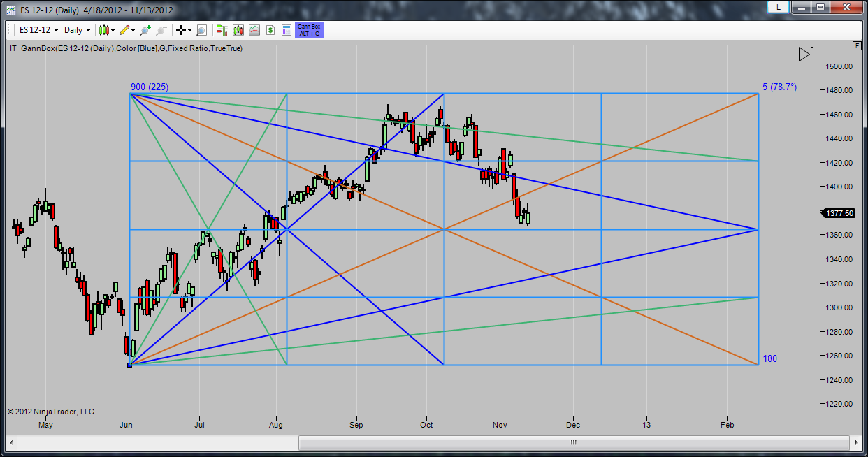868x457 pixels.
Task: Maximize the chart window
Action: [x=820, y=7]
